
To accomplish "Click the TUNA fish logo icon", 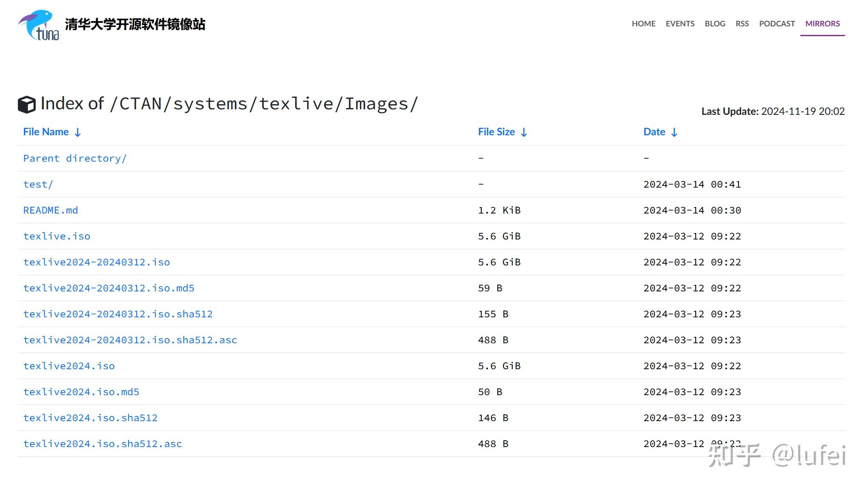I will click(38, 25).
